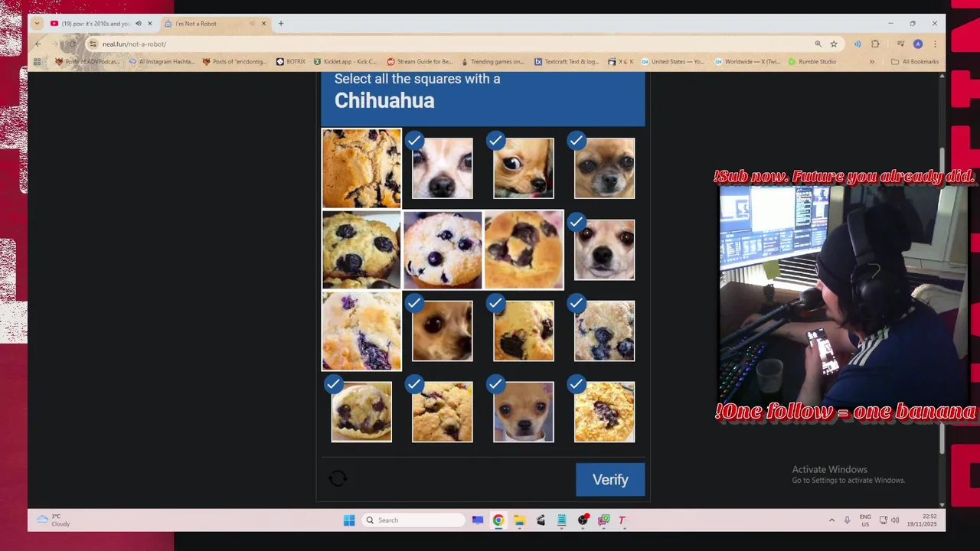Open the weather widget showing 3°C Cloudy

(54, 520)
